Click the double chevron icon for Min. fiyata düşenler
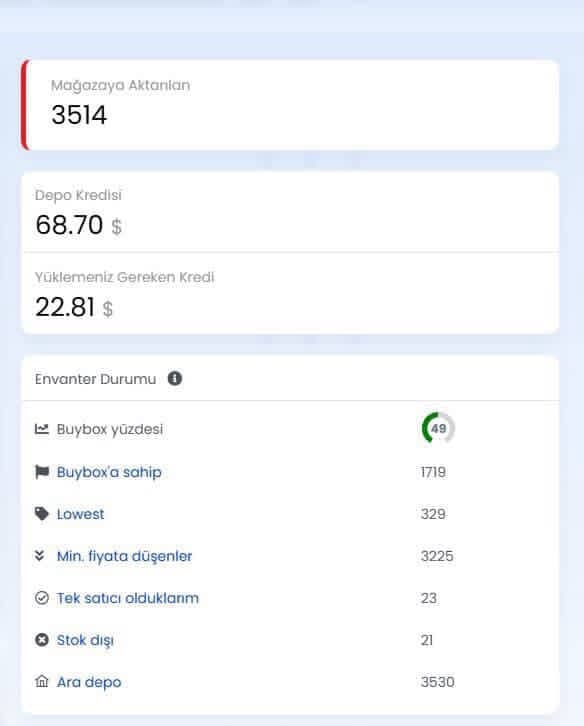This screenshot has width=584, height=726. coord(40,555)
